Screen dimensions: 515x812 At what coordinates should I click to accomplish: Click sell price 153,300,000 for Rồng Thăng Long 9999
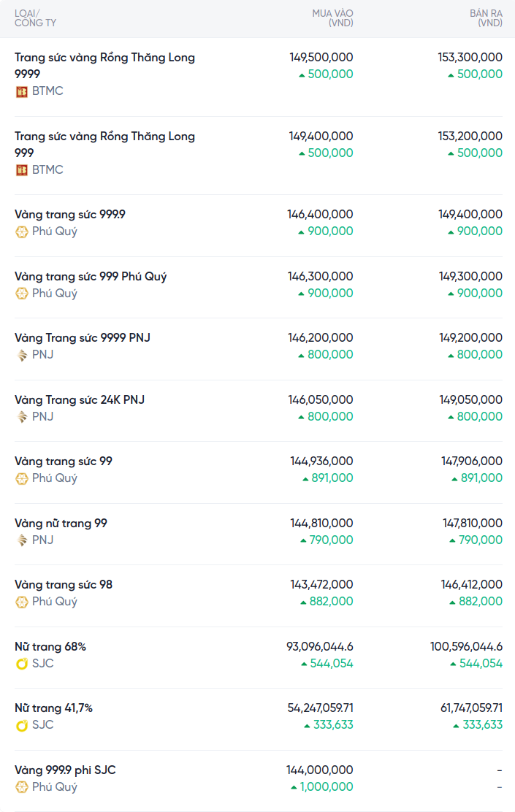tap(470, 57)
